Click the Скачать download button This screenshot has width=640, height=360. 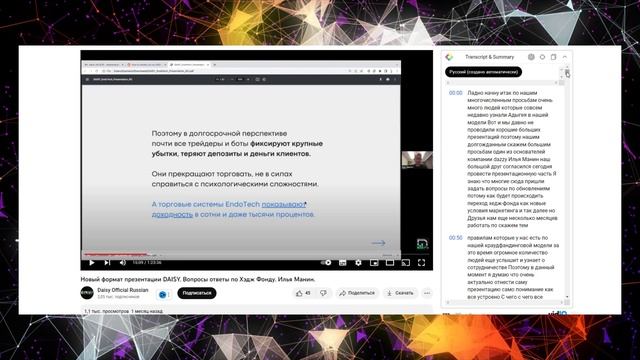tap(400, 293)
